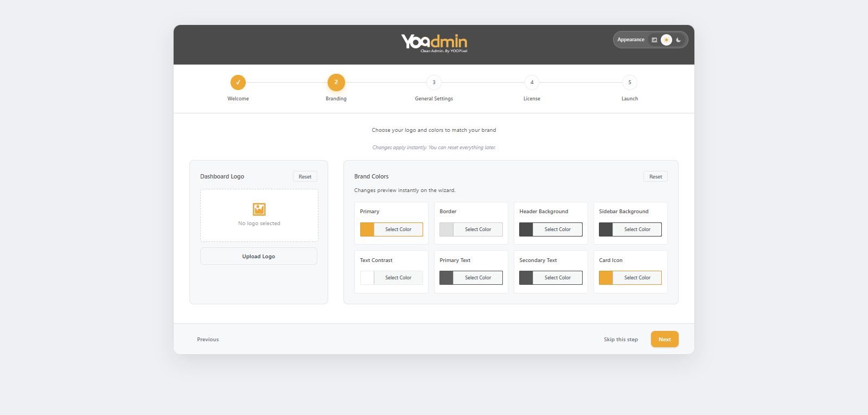Select step 2 Branding circle
The width and height of the screenshot is (868, 415).
point(336,82)
